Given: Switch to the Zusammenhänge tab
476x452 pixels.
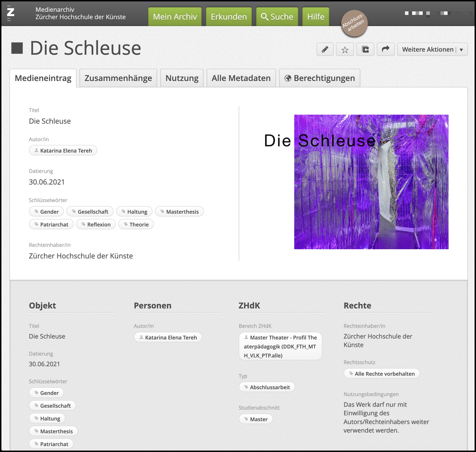Looking at the screenshot, I should tap(118, 78).
